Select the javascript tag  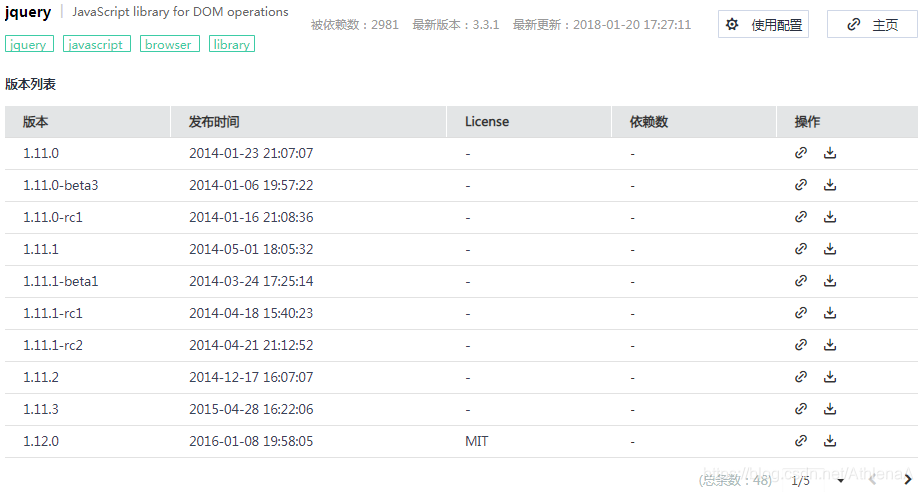coord(97,44)
